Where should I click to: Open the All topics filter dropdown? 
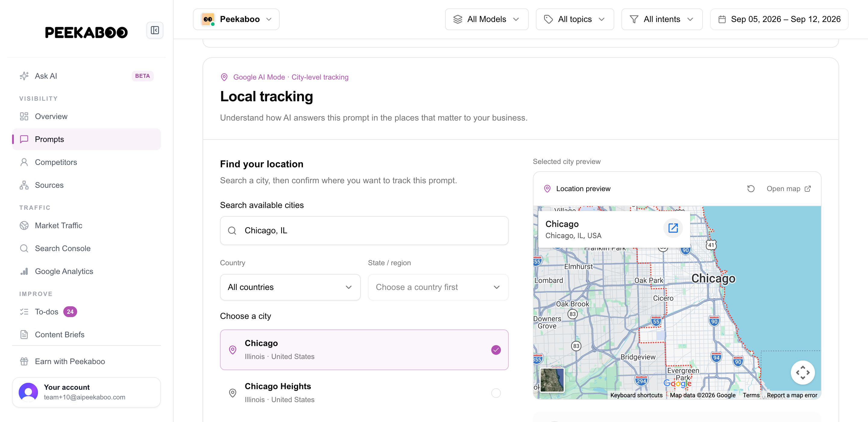tap(574, 19)
